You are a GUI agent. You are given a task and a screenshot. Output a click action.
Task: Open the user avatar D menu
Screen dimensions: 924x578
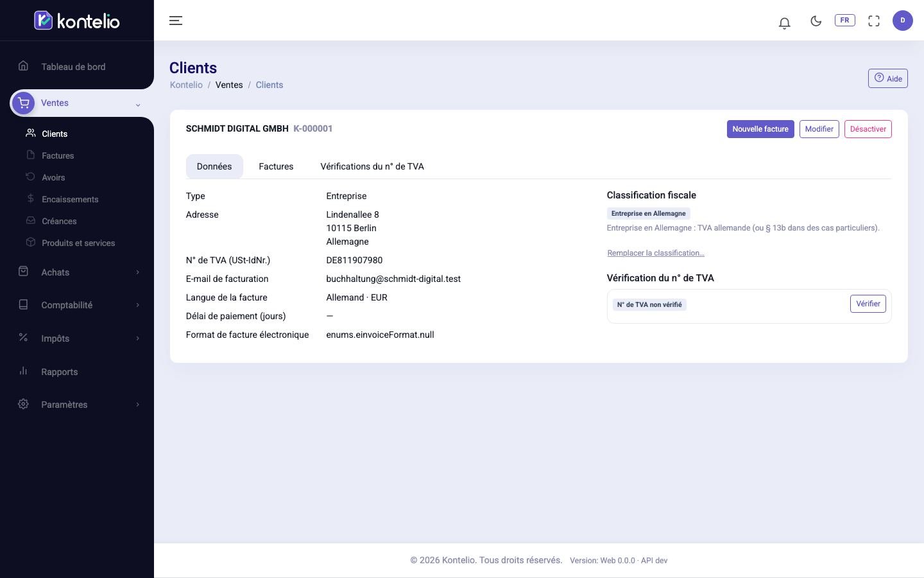902,21
